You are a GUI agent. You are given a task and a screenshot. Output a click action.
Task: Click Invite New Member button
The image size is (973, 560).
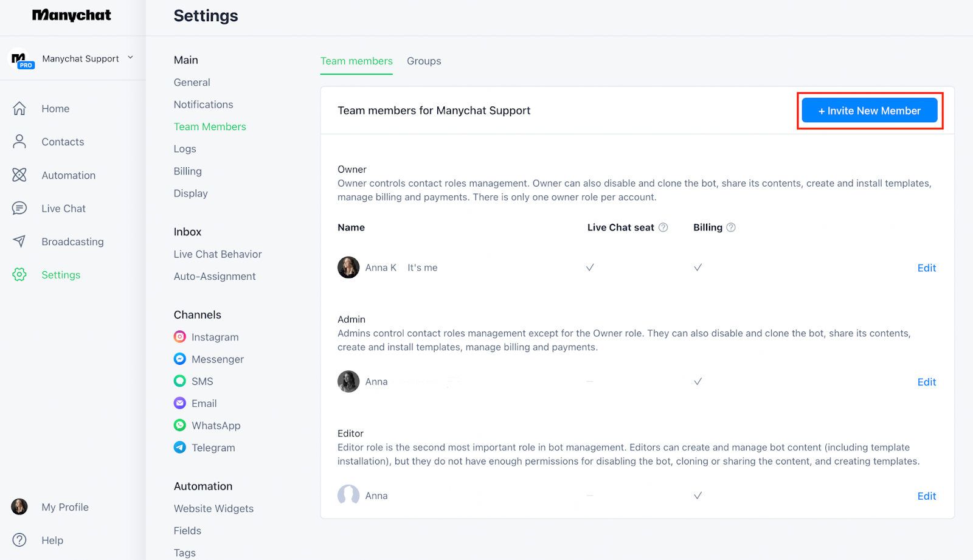tap(870, 111)
